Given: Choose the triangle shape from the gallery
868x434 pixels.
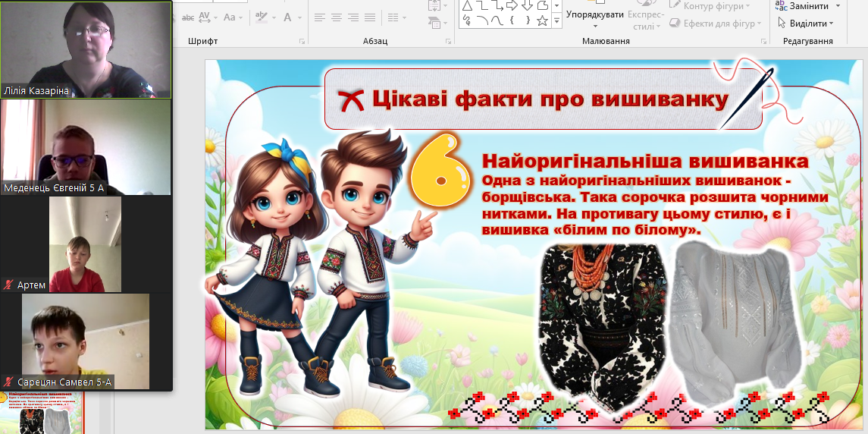Looking at the screenshot, I should click(x=466, y=6).
